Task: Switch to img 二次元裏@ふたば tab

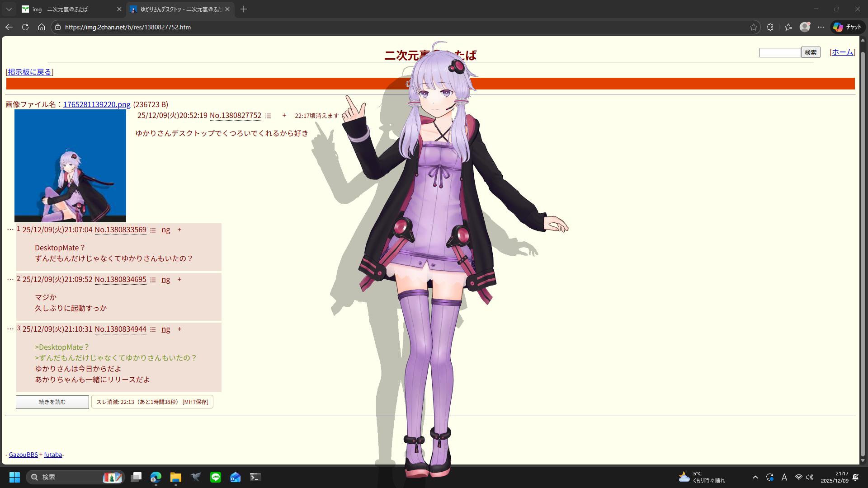Action: (68, 9)
